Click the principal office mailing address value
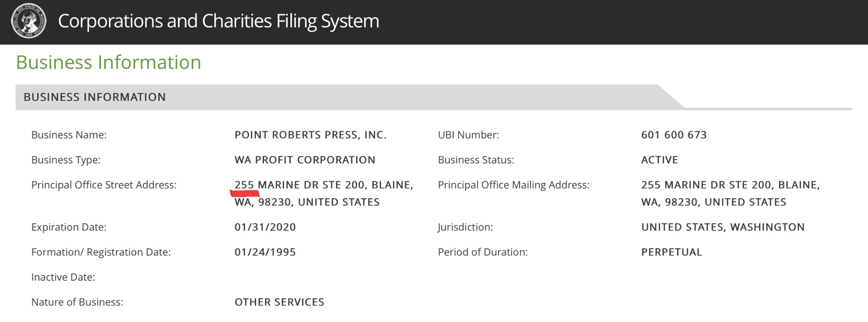 (x=730, y=193)
